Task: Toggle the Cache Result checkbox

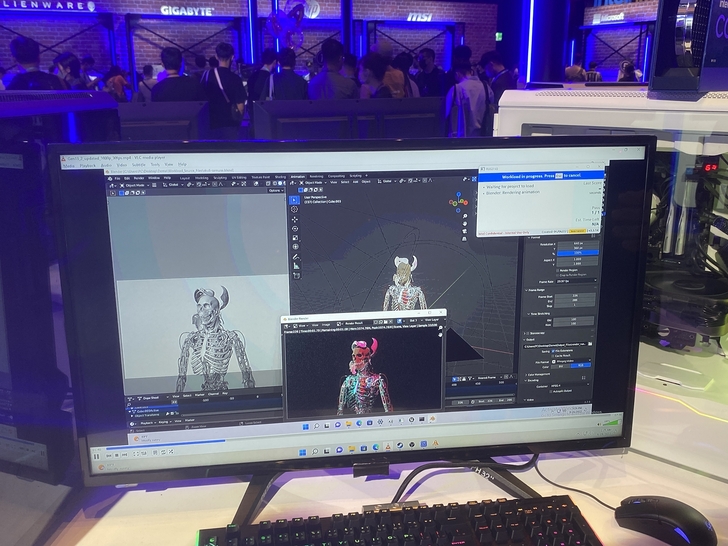Action: [553, 356]
